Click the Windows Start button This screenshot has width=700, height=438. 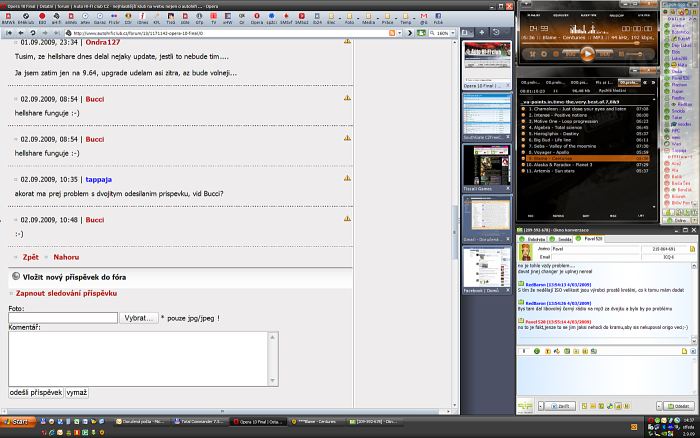pyautogui.click(x=19, y=423)
